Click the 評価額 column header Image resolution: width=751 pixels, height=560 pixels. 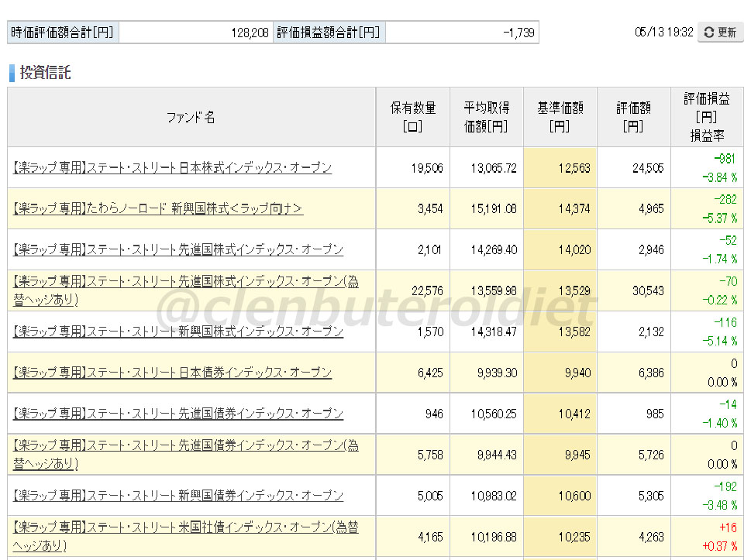[x=633, y=117]
